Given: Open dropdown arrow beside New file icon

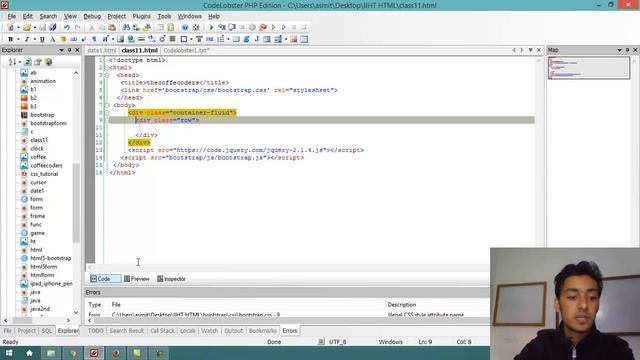Looking at the screenshot, I should point(18,27).
